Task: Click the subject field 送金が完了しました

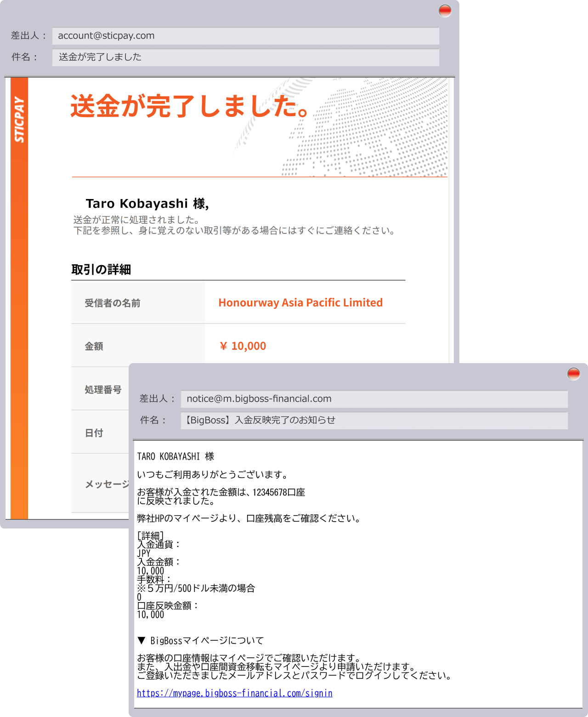Action: (x=245, y=57)
